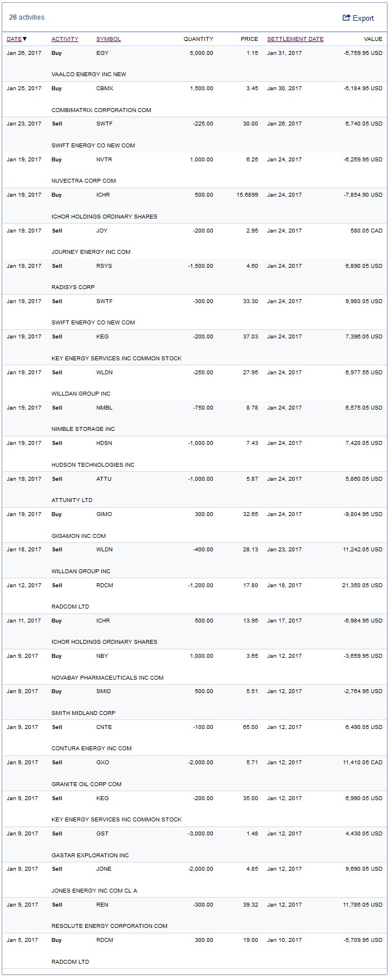
Task: Click the 26 activities count text
Action: 27,17
